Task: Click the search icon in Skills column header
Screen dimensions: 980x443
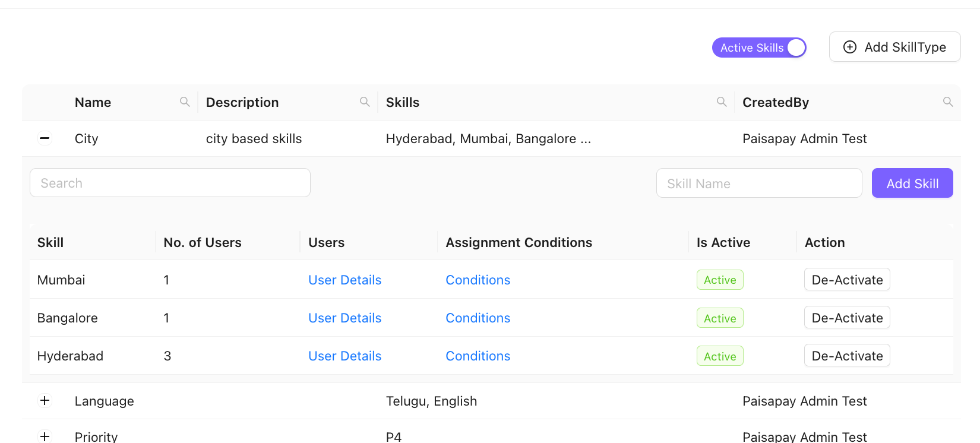Action: click(722, 102)
